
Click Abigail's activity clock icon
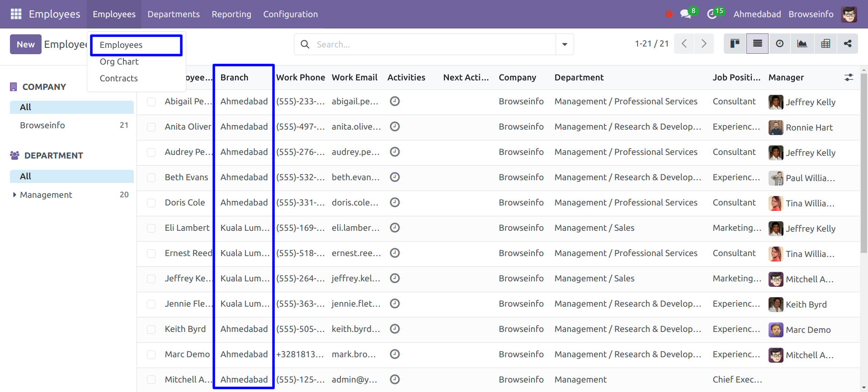click(395, 102)
